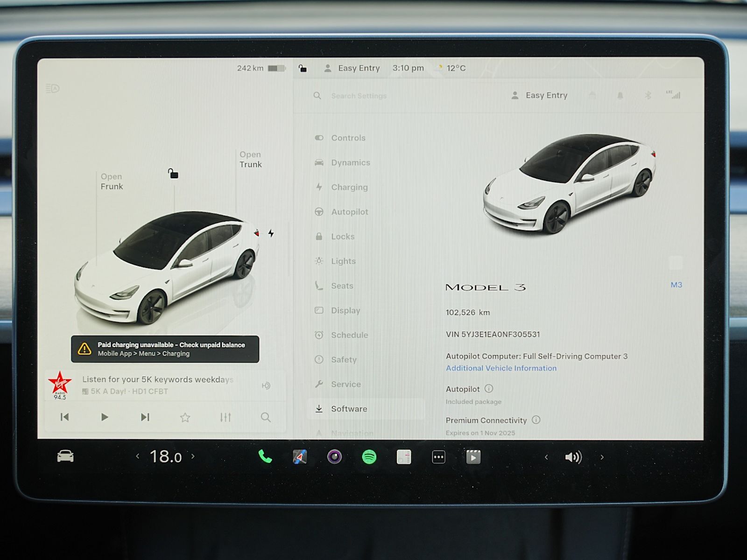The image size is (747, 560).
Task: Launch Spotify from the bottom dock
Action: click(369, 457)
